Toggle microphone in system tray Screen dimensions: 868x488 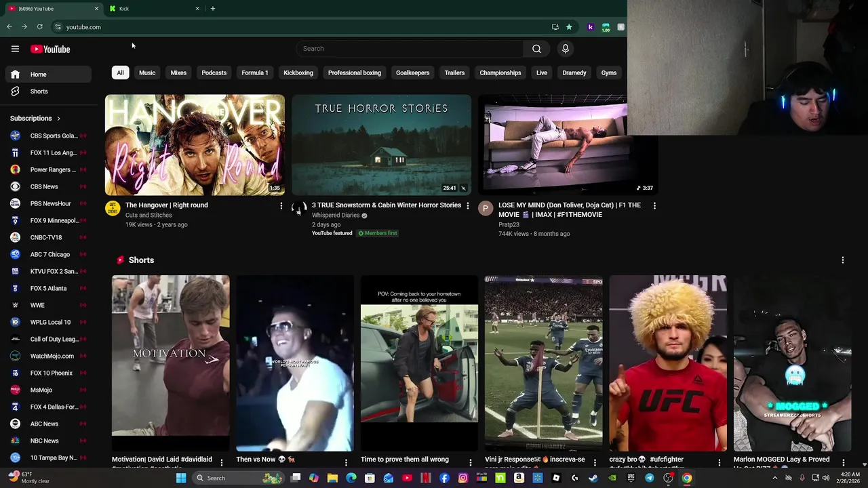click(802, 478)
